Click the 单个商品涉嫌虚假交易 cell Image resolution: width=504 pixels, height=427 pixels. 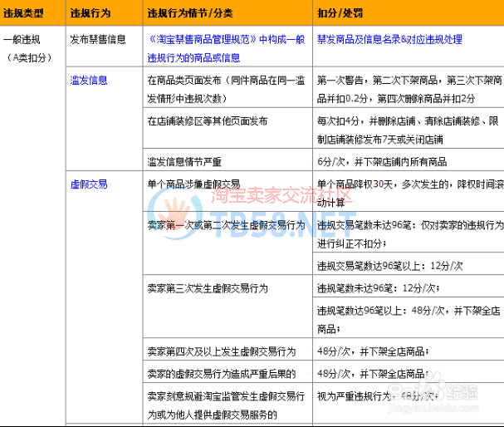pyautogui.click(x=193, y=184)
